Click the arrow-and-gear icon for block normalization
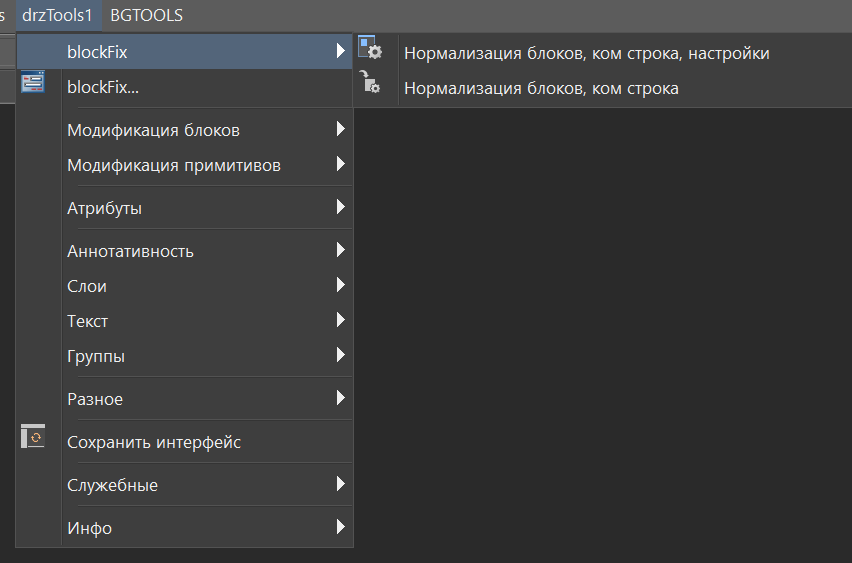Viewport: 852px width, 563px height. (x=370, y=82)
